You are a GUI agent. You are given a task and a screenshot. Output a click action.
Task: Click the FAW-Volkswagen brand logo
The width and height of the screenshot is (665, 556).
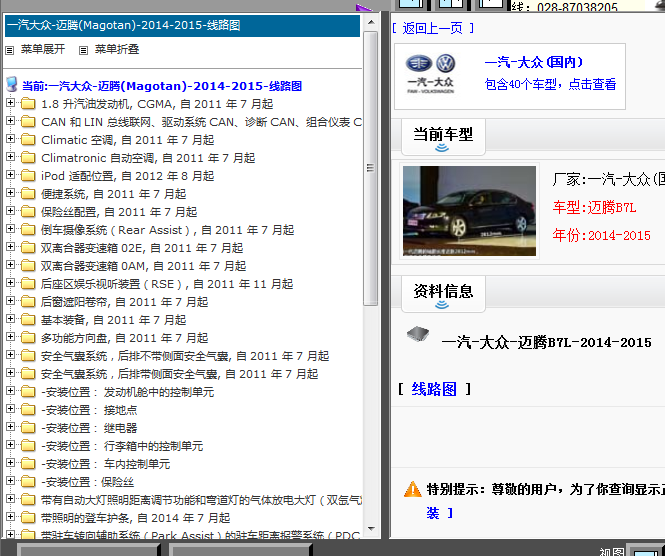click(430, 74)
